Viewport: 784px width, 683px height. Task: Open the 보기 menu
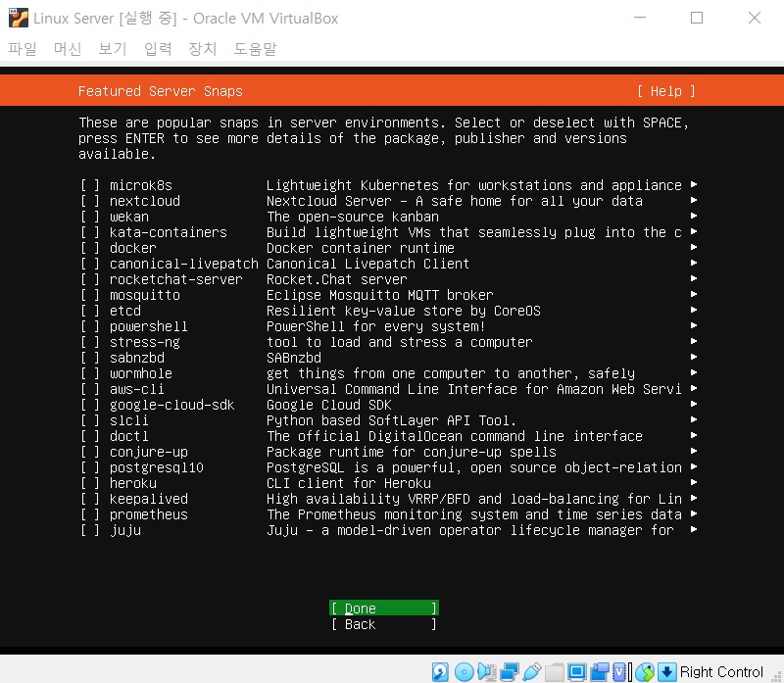[x=113, y=48]
